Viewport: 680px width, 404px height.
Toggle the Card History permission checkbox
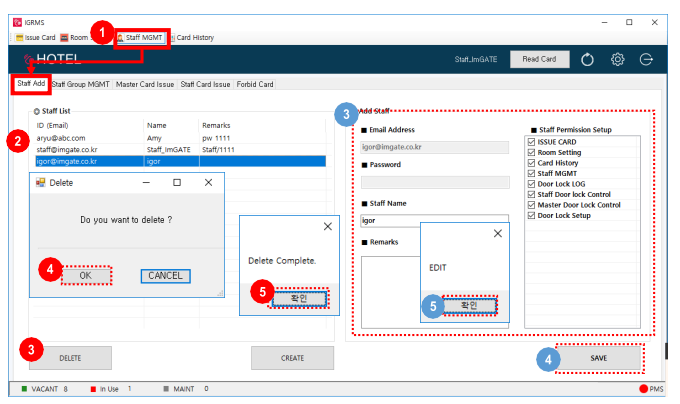(531, 163)
